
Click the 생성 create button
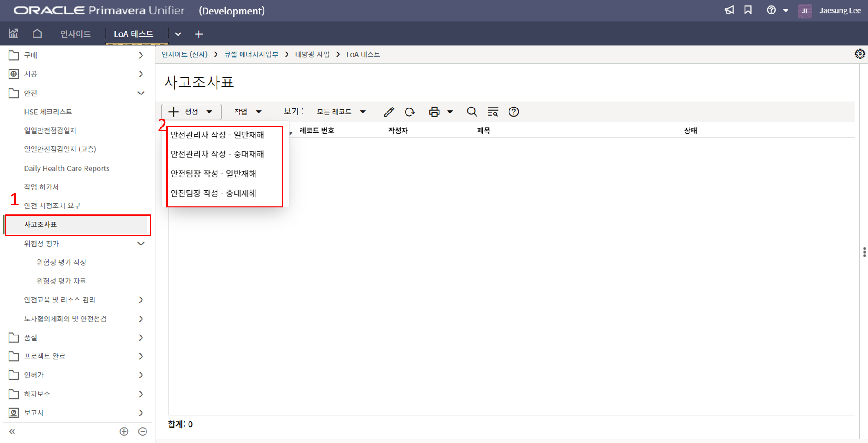pos(191,112)
